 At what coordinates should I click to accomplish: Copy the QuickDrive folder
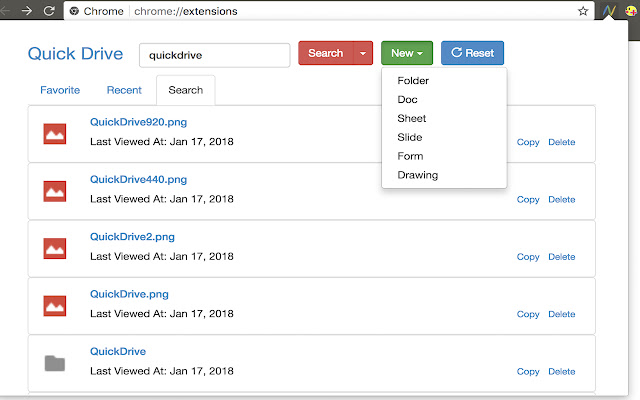pyautogui.click(x=528, y=371)
